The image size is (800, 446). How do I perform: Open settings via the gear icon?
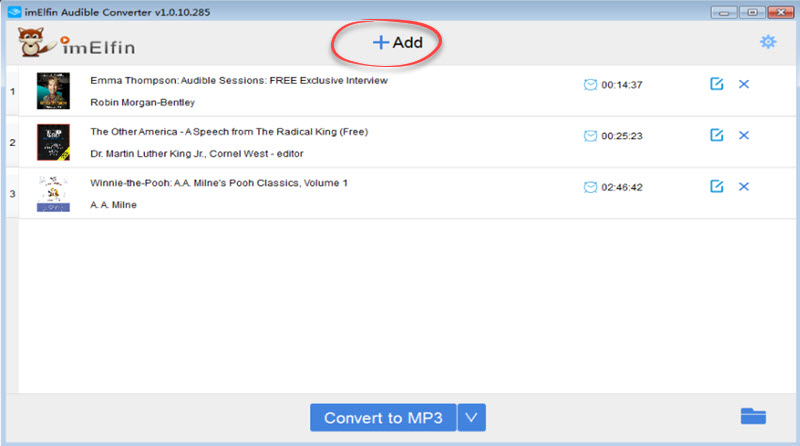[768, 42]
